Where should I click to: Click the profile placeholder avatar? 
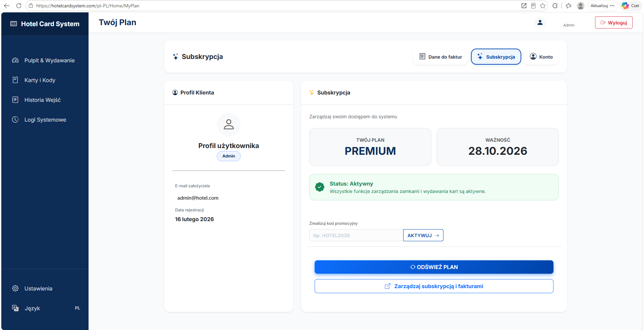click(x=229, y=125)
